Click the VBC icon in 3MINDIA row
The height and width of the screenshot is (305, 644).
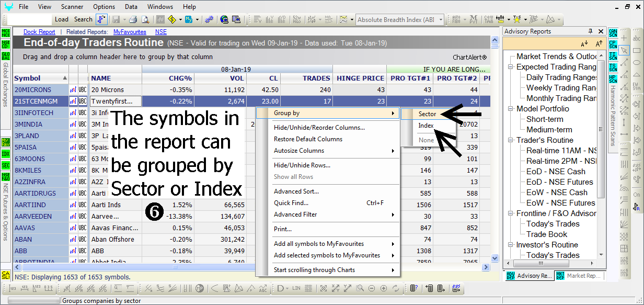(83, 124)
